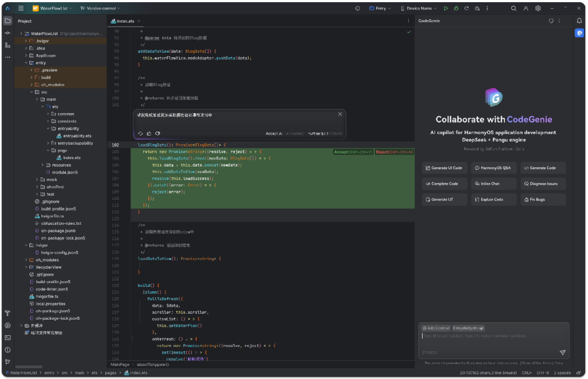The height and width of the screenshot is (379, 588).
Task: Click the search magnifier icon in title bar
Action: [x=513, y=8]
